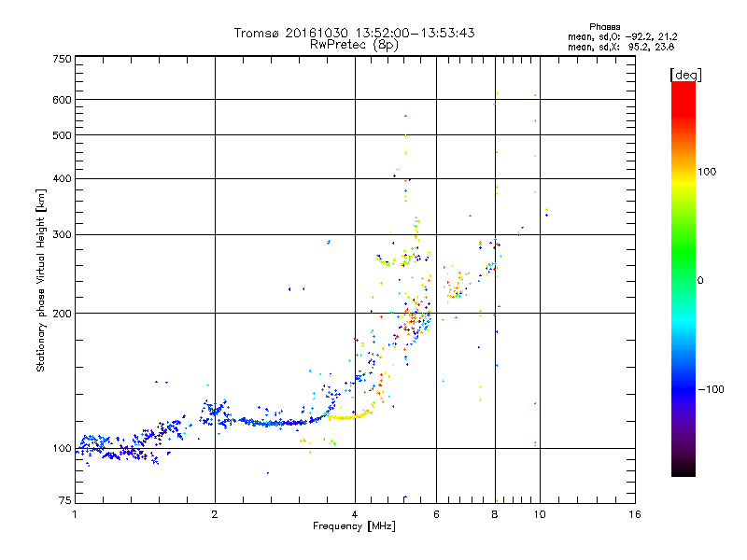Click the plot title 'Tromsø 20161030 13:52:00-13:53:43'
747x560 pixels.
pyautogui.click(x=354, y=33)
